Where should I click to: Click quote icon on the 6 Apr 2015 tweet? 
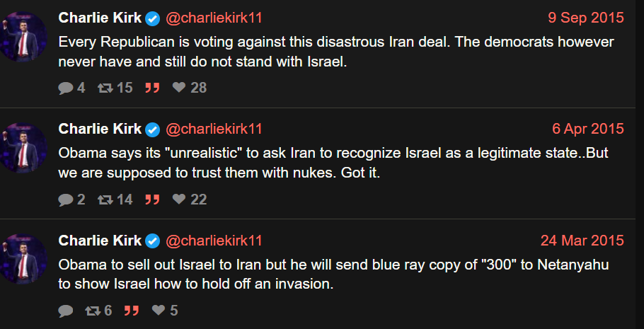(151, 200)
